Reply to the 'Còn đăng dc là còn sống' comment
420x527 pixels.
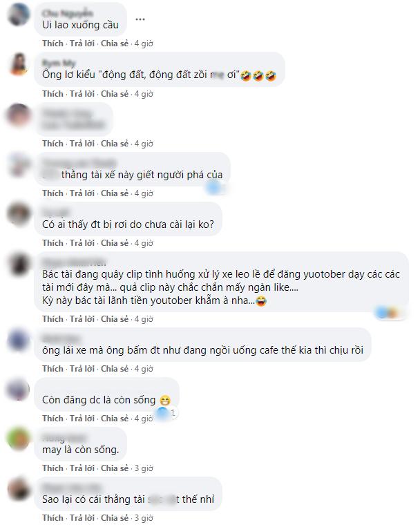[82, 419]
